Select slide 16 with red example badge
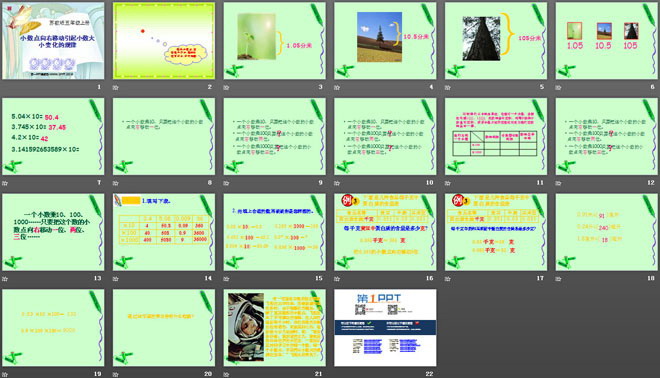660x378 pixels. (385, 232)
